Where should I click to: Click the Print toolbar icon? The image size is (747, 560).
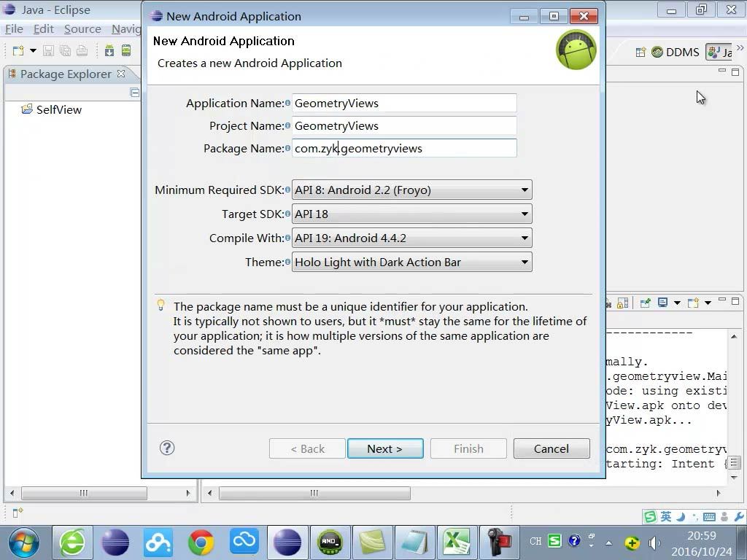(x=82, y=50)
